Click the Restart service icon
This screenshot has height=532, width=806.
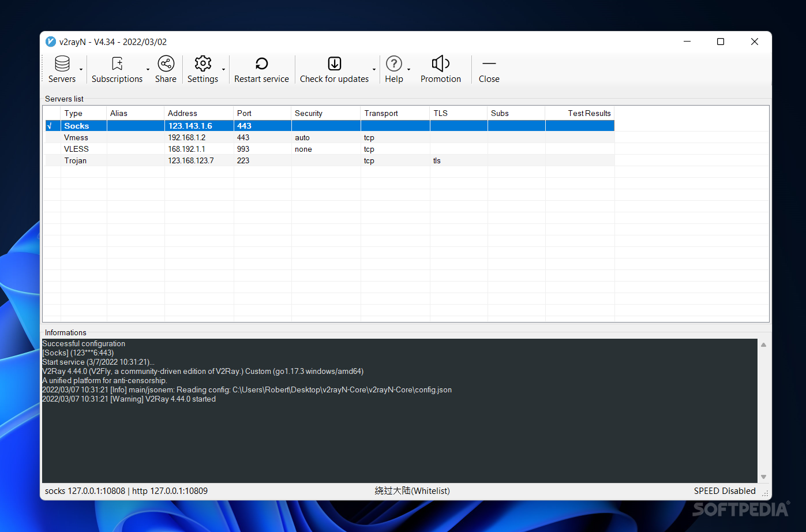coord(261,64)
